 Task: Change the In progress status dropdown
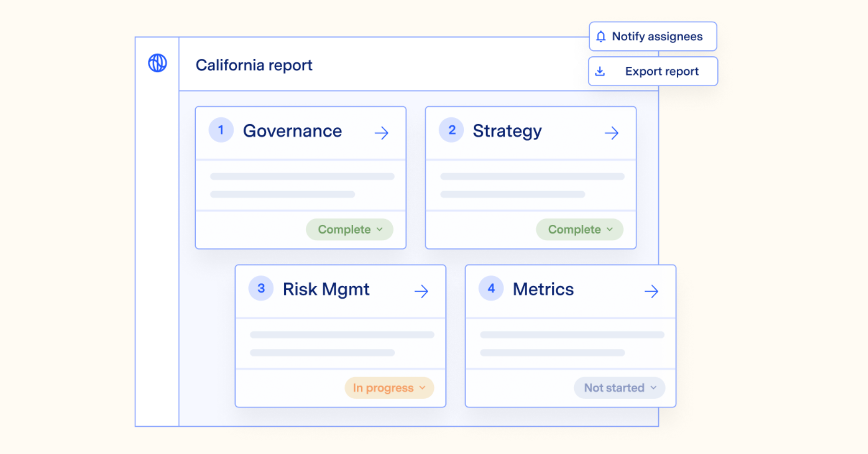point(389,388)
